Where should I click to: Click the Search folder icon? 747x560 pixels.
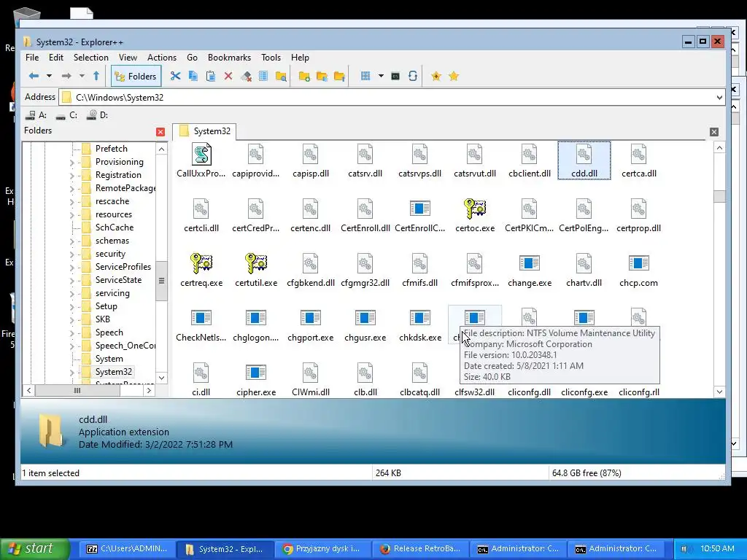(x=281, y=76)
